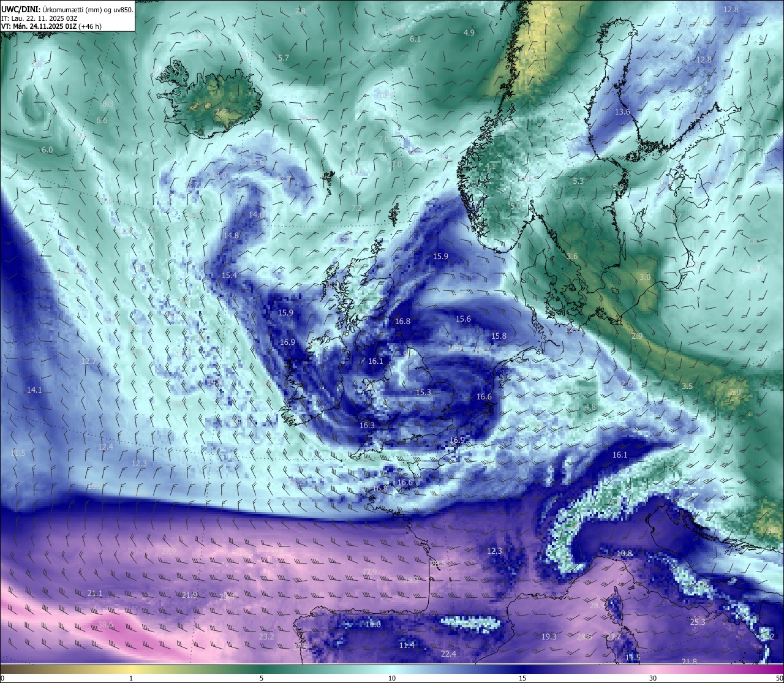Click the 12.7 value on the map

pos(88,361)
